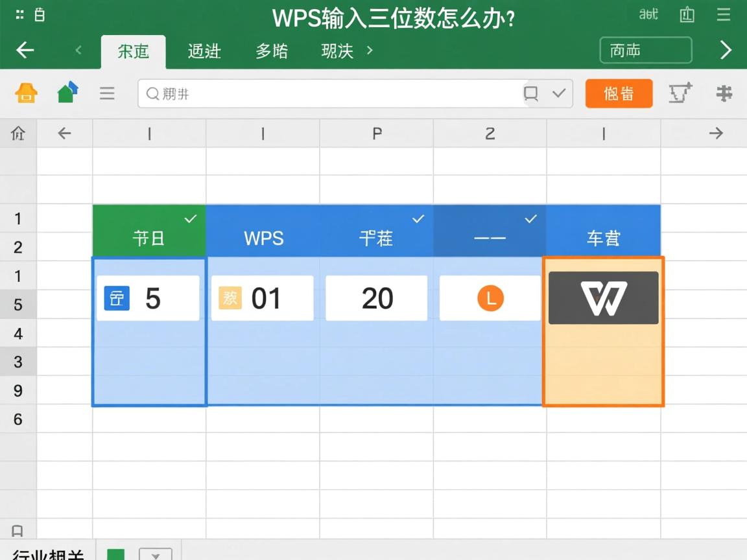Open the comment bubble icon beside the search field
Image resolution: width=747 pixels, height=560 pixels.
coord(530,93)
